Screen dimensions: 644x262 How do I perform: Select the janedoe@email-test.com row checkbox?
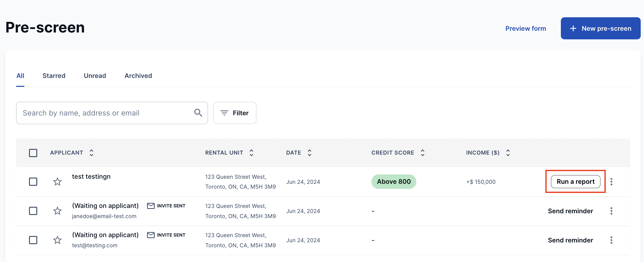click(x=33, y=211)
